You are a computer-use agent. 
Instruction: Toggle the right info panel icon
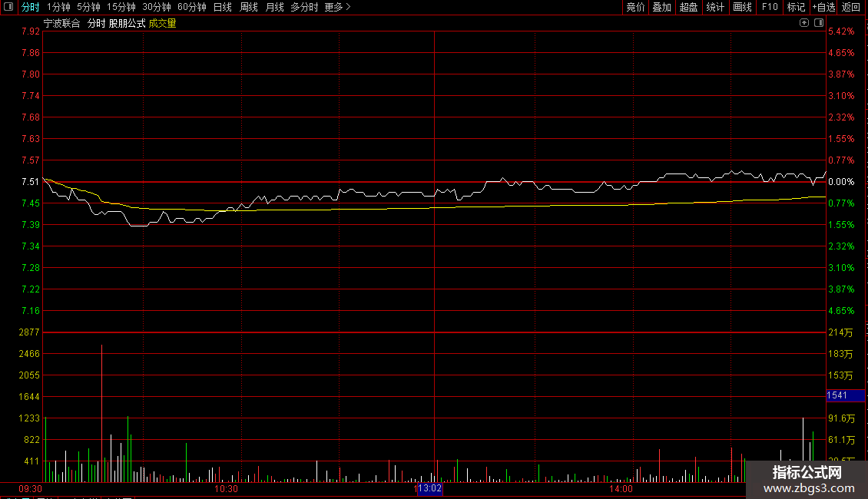point(819,23)
